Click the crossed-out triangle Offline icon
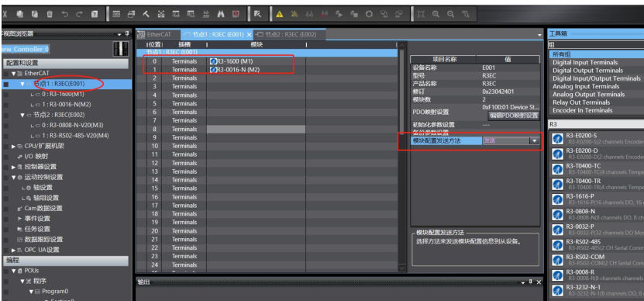This screenshot has height=301, width=644. click(x=294, y=14)
